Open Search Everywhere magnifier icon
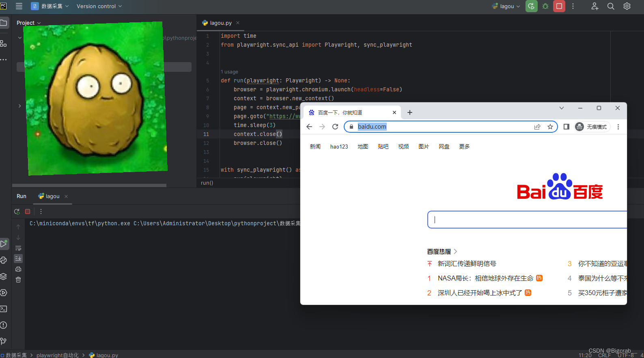Screen dimensions: 644x358 point(611,6)
